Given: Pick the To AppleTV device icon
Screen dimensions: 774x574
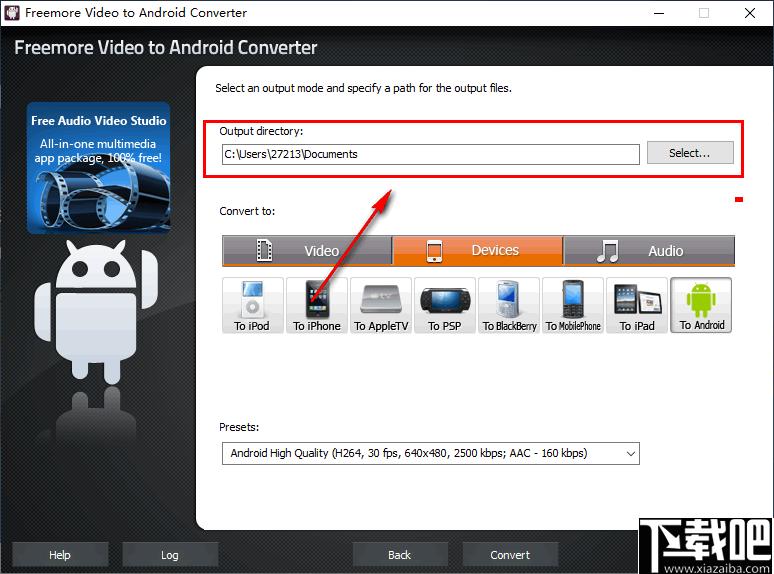Looking at the screenshot, I should coord(381,306).
